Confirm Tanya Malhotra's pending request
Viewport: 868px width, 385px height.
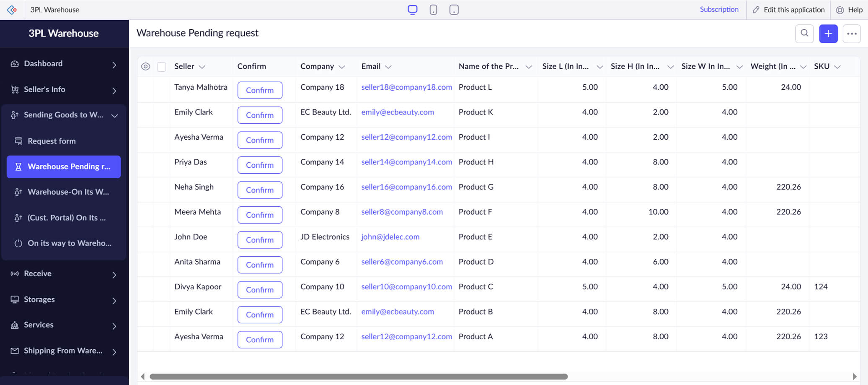(259, 90)
